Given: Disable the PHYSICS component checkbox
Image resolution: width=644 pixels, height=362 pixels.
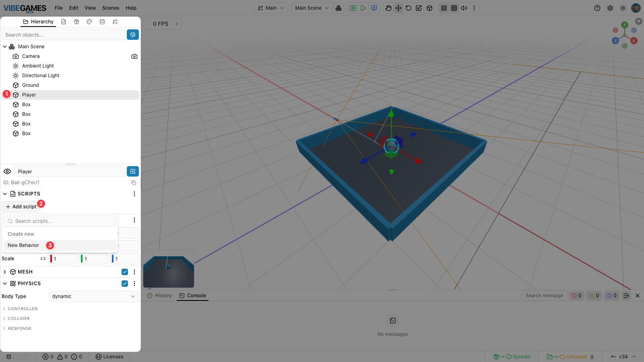Looking at the screenshot, I should click(125, 284).
